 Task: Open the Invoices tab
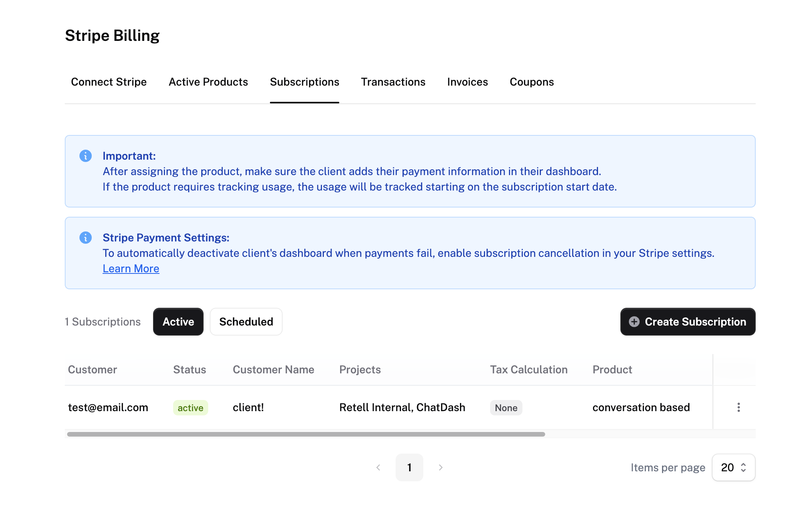pyautogui.click(x=467, y=82)
